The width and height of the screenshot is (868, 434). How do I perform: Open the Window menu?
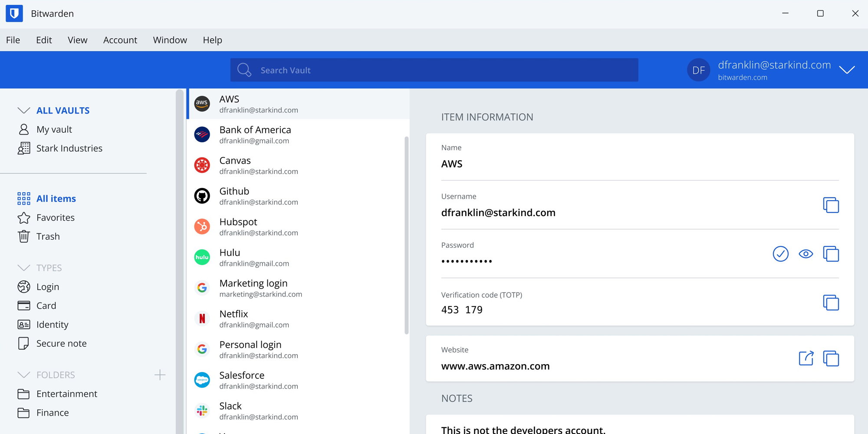pos(170,40)
